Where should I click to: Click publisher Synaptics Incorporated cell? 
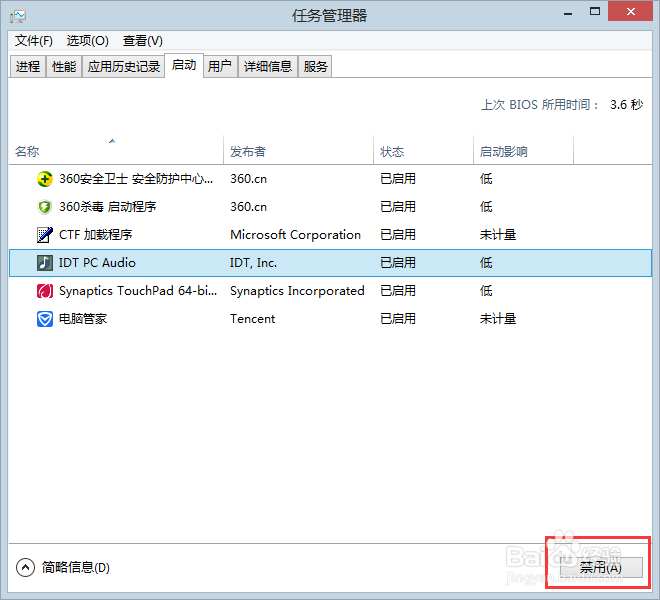coord(297,291)
